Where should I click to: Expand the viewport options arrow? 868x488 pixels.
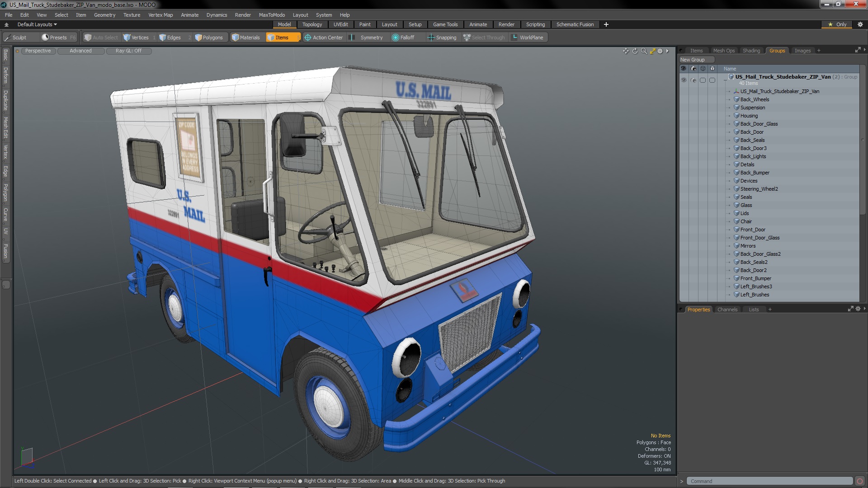tap(667, 51)
